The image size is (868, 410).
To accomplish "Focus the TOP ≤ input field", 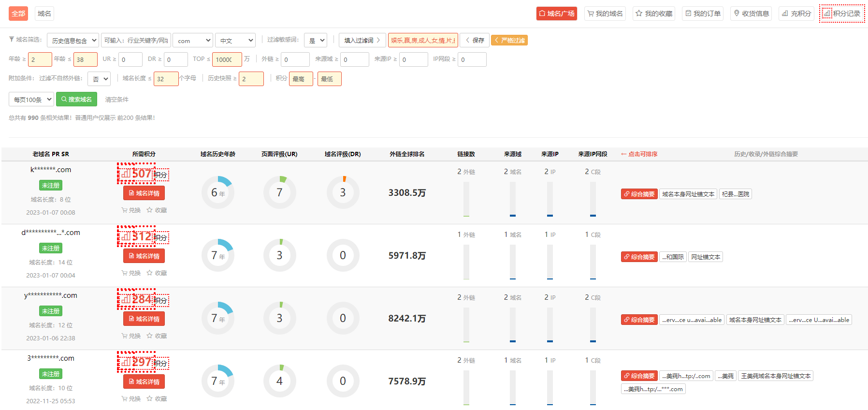I will pos(227,59).
